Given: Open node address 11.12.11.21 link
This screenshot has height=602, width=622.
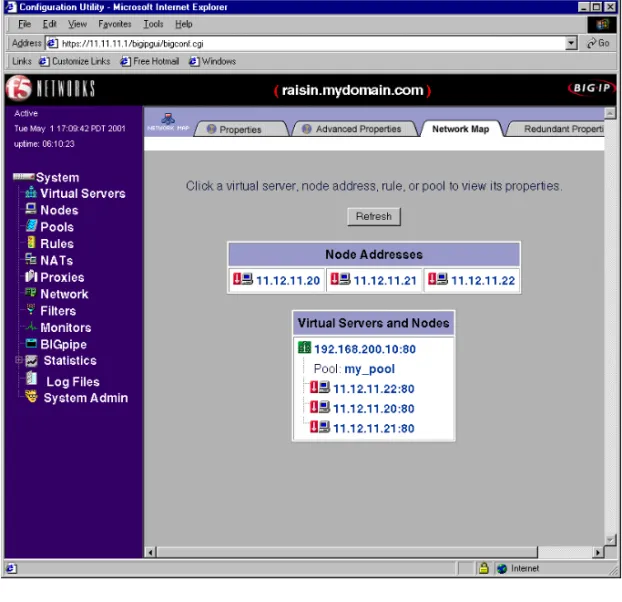Looking at the screenshot, I should (385, 281).
